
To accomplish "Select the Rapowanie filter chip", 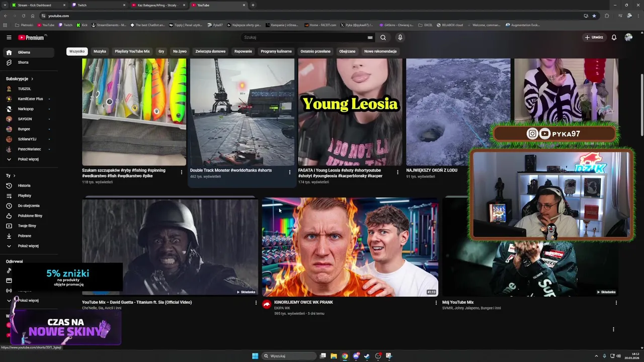I will tap(243, 51).
